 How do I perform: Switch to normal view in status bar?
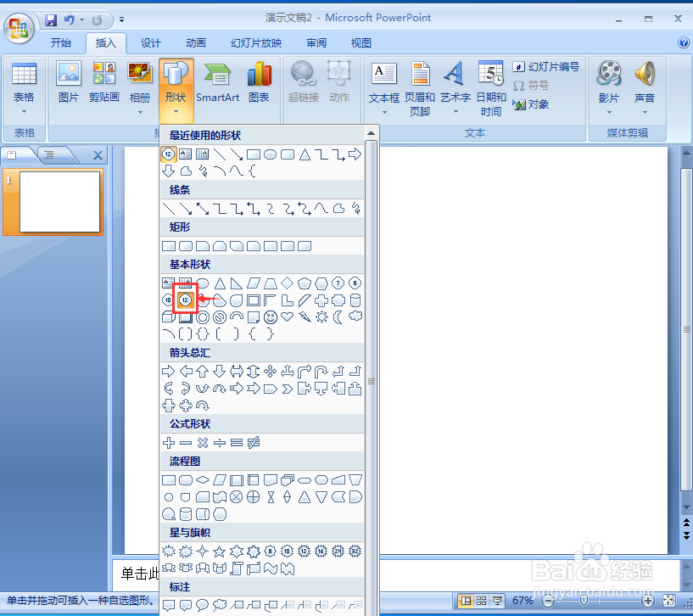click(466, 601)
